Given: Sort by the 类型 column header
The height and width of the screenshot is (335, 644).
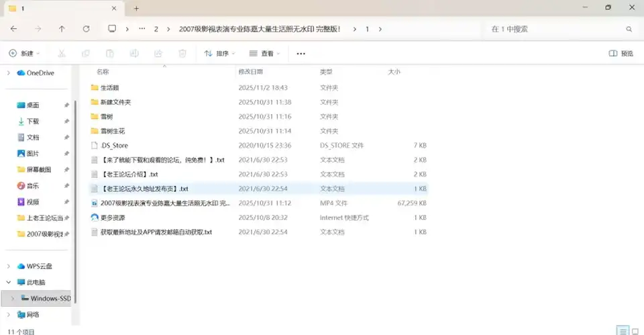Looking at the screenshot, I should point(326,72).
